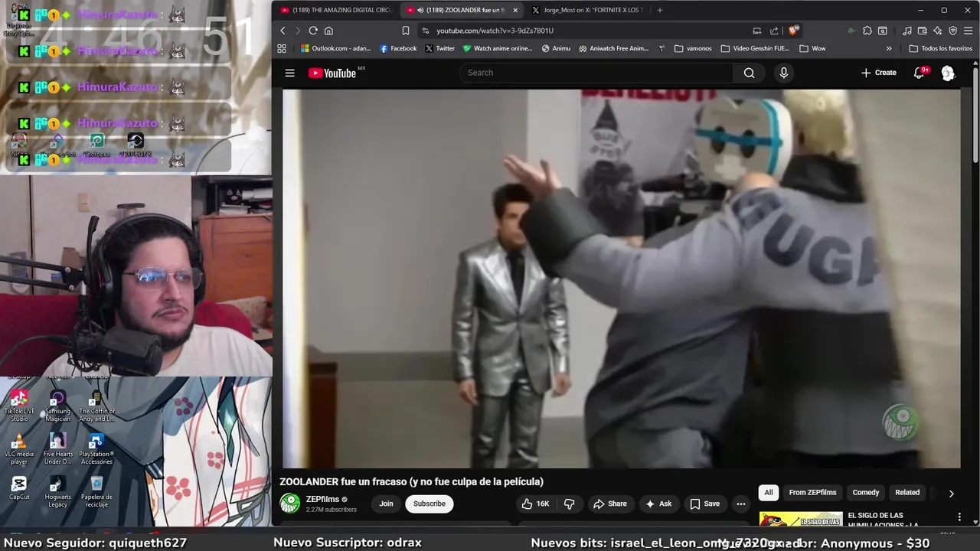980x551 pixels.
Task: Open the Watch anime online bookmark
Action: (498, 48)
